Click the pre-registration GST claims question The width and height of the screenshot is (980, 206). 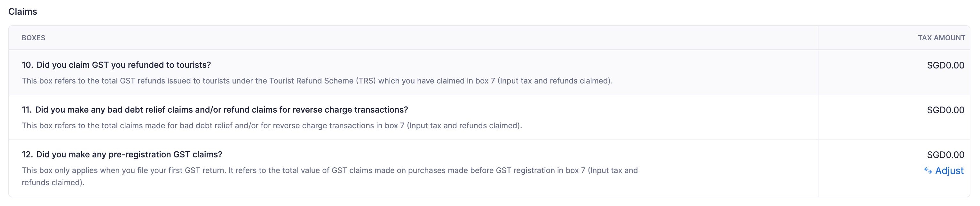pos(129,154)
